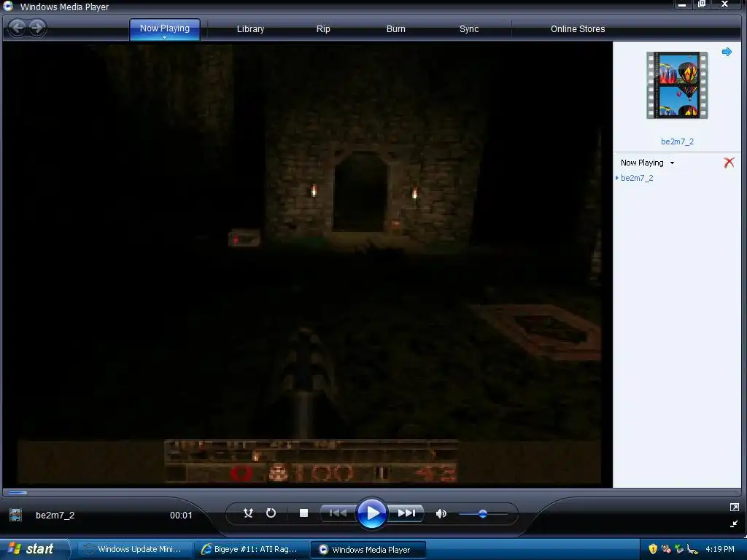This screenshot has height=560, width=747.
Task: Switch to the Burn tab
Action: coord(396,29)
